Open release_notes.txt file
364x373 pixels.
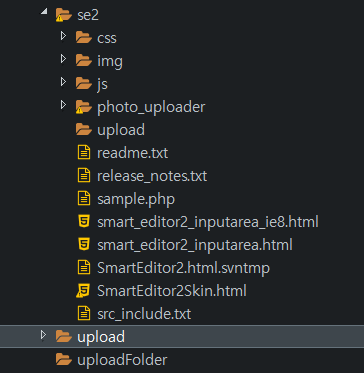pyautogui.click(x=152, y=176)
